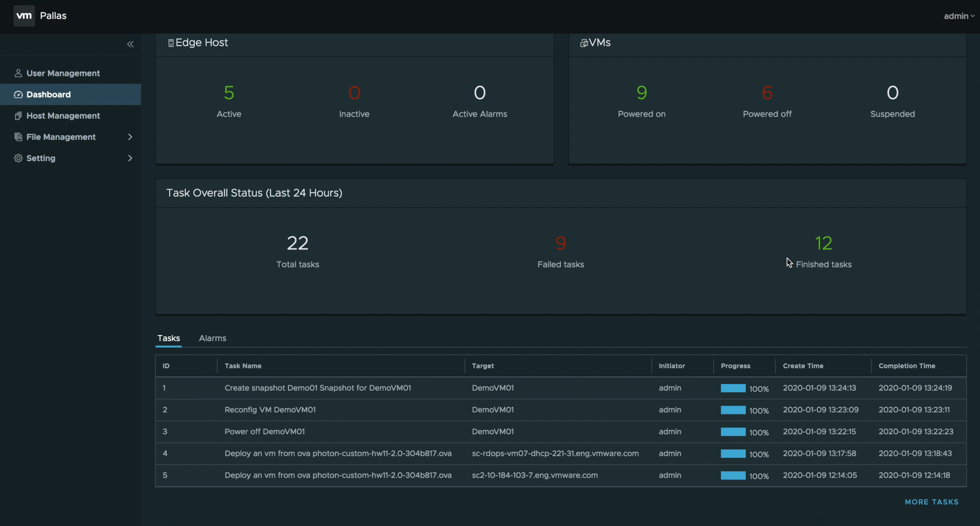Click the Failed tasks count 9
The width and height of the screenshot is (980, 526).
(561, 243)
